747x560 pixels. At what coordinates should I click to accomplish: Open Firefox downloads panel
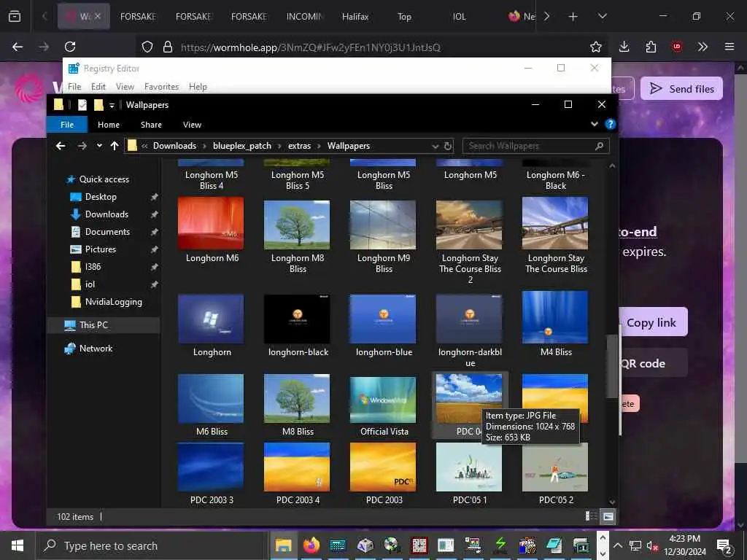point(624,47)
